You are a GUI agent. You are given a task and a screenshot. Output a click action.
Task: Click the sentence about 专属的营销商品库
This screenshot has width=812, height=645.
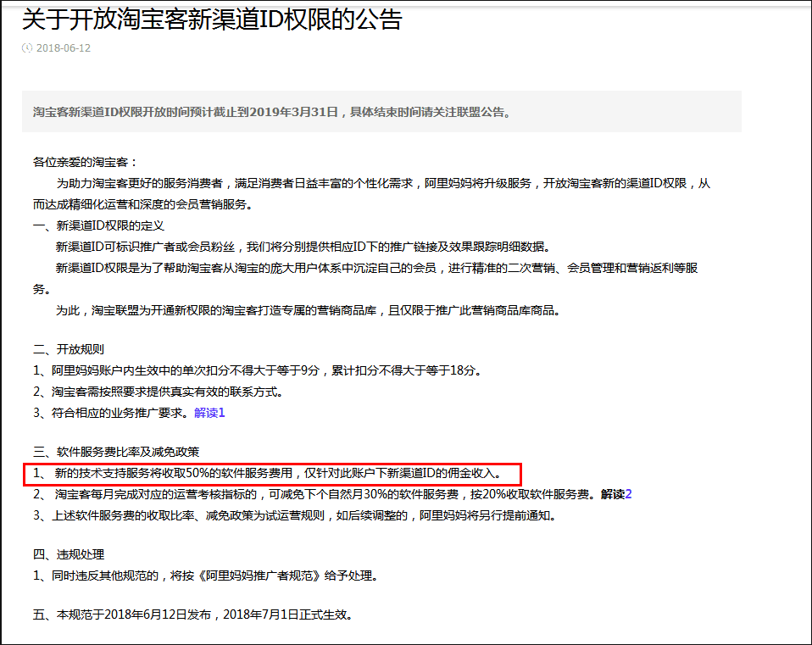[309, 311]
